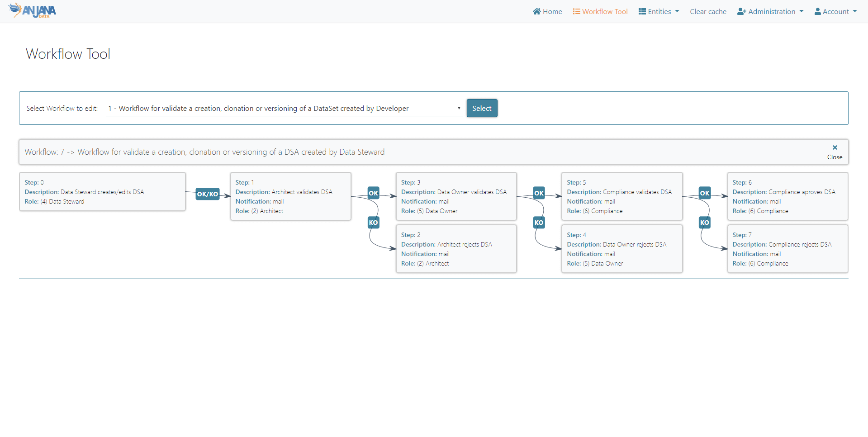This screenshot has width=868, height=437.
Task: Open the Workflow Tool nav item
Action: click(600, 12)
